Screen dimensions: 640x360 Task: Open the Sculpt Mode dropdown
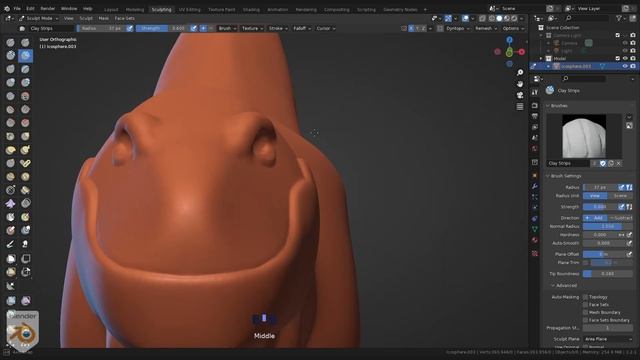[39, 18]
